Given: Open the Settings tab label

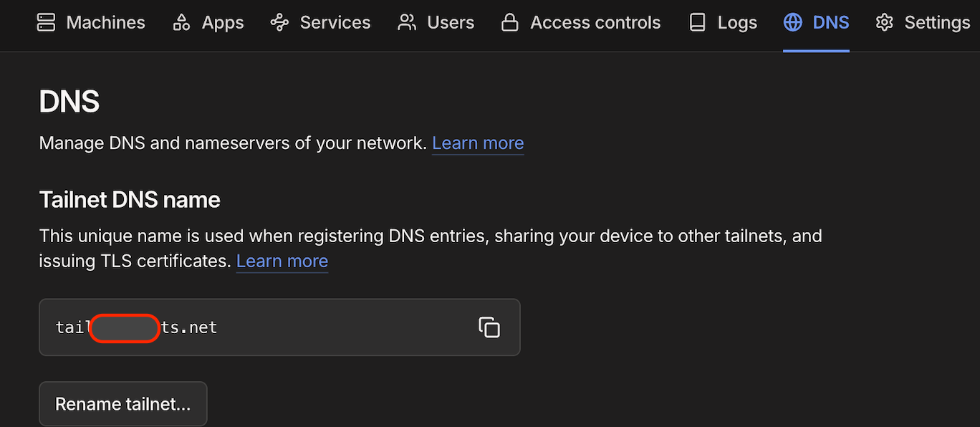Looking at the screenshot, I should [937, 23].
